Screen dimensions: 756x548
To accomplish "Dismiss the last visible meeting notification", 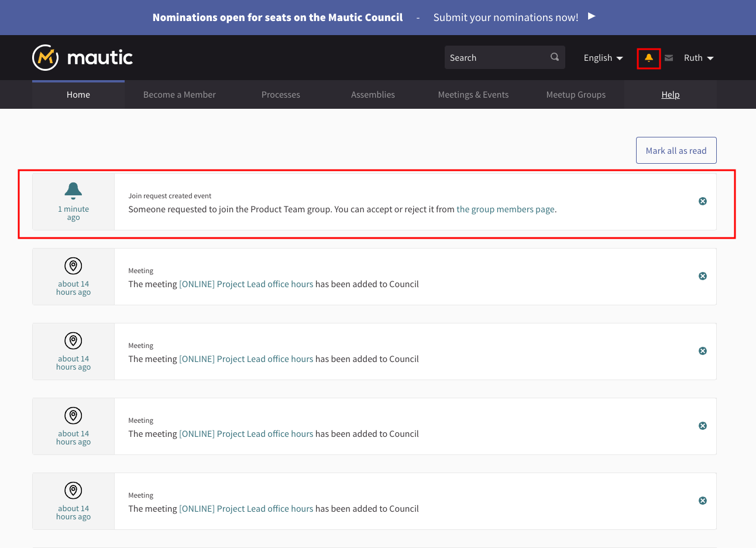I will [x=703, y=501].
